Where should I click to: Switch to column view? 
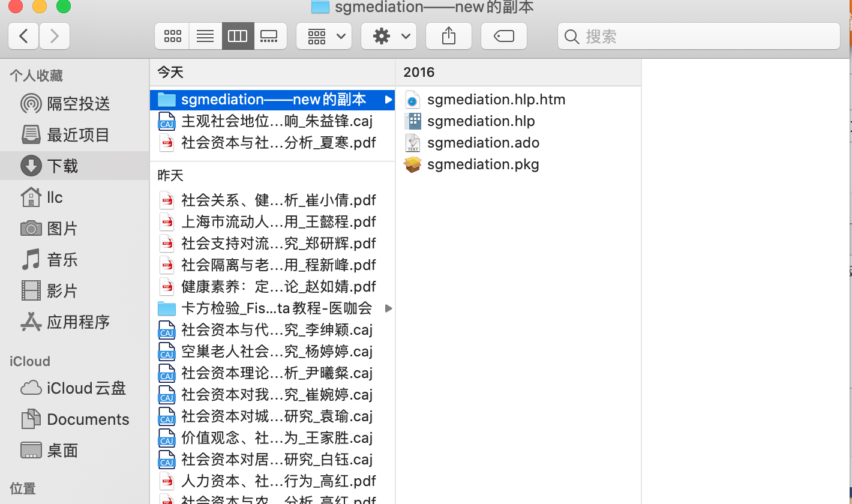pyautogui.click(x=238, y=36)
